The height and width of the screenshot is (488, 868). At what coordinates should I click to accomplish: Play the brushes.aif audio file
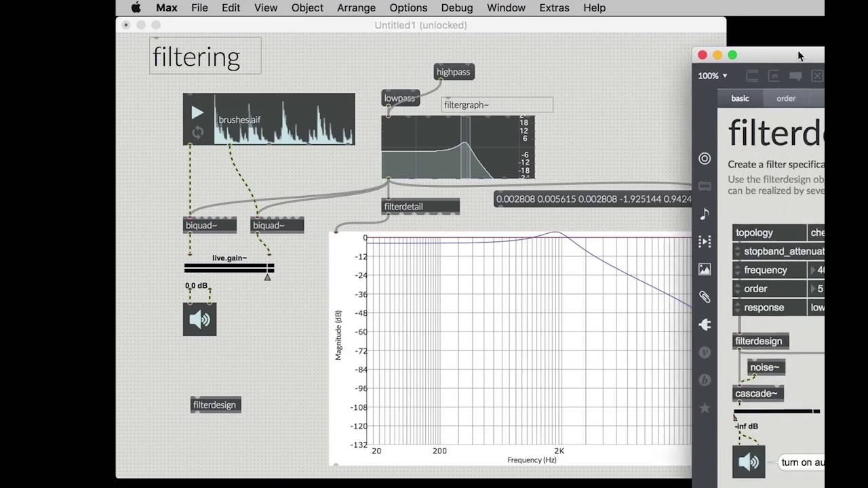click(197, 113)
